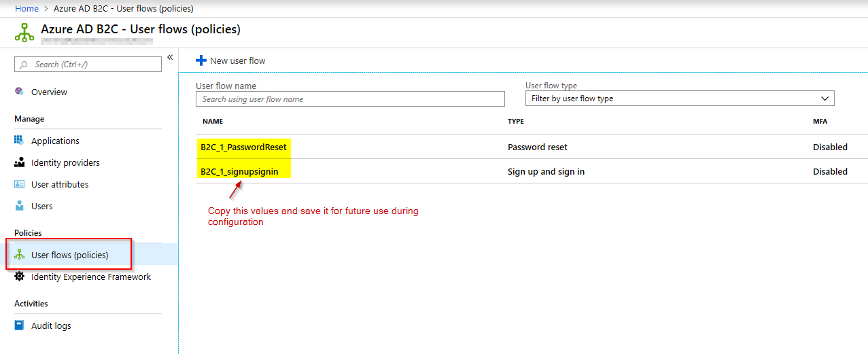The height and width of the screenshot is (354, 868).
Task: Collapse the sidebar with double chevron
Action: [x=170, y=57]
